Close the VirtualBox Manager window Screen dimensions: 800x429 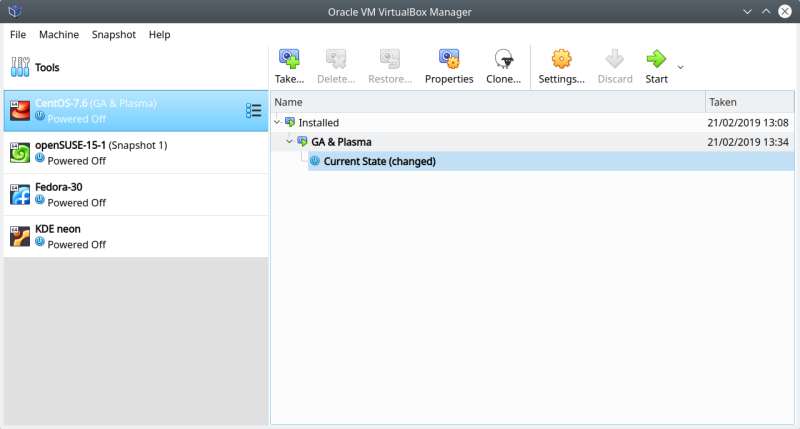(x=785, y=11)
